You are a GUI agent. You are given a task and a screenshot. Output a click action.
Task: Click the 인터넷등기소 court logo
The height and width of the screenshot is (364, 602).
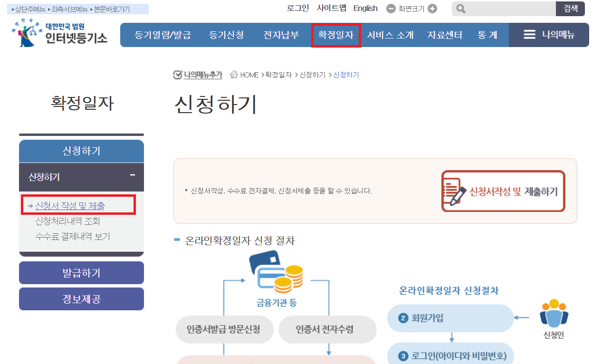point(60,32)
